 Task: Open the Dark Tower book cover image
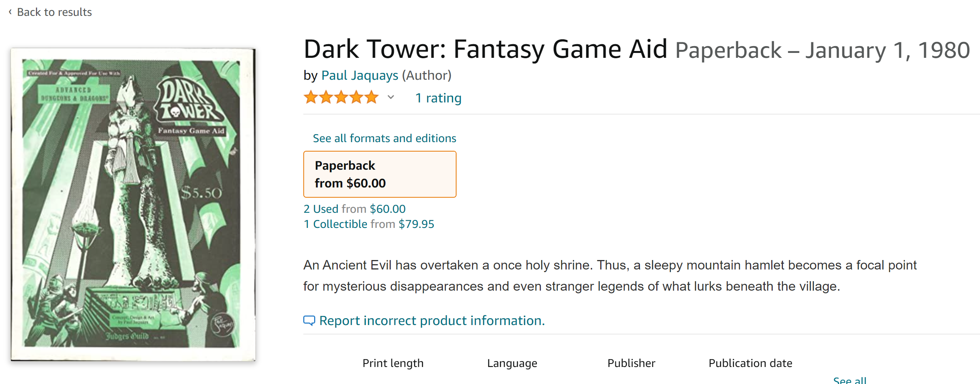click(133, 204)
